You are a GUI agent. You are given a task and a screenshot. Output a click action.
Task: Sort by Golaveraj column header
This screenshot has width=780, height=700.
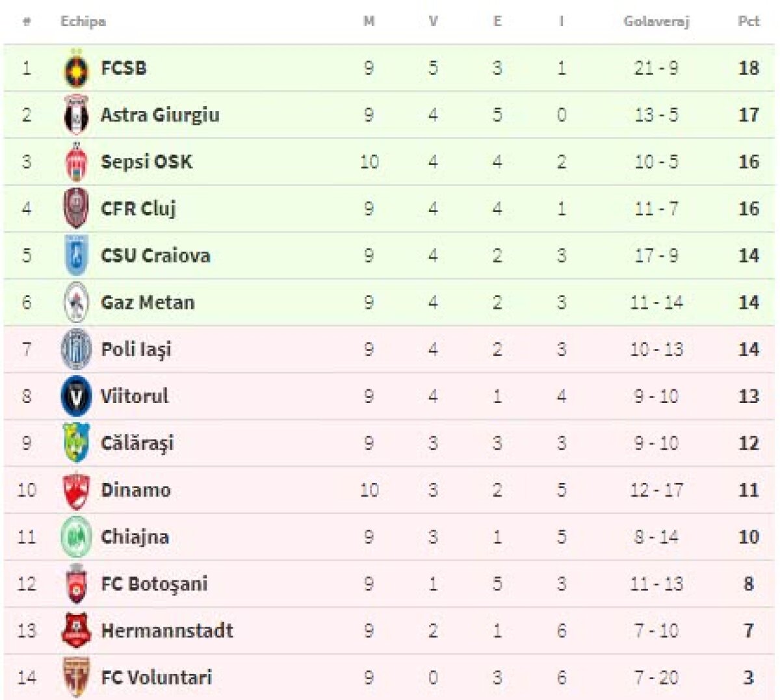pos(656,21)
